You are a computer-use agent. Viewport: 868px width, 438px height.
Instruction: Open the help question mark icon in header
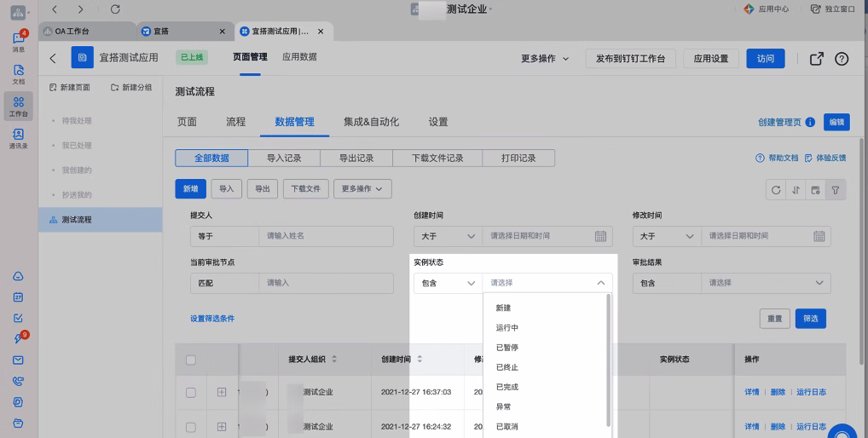coord(842,59)
